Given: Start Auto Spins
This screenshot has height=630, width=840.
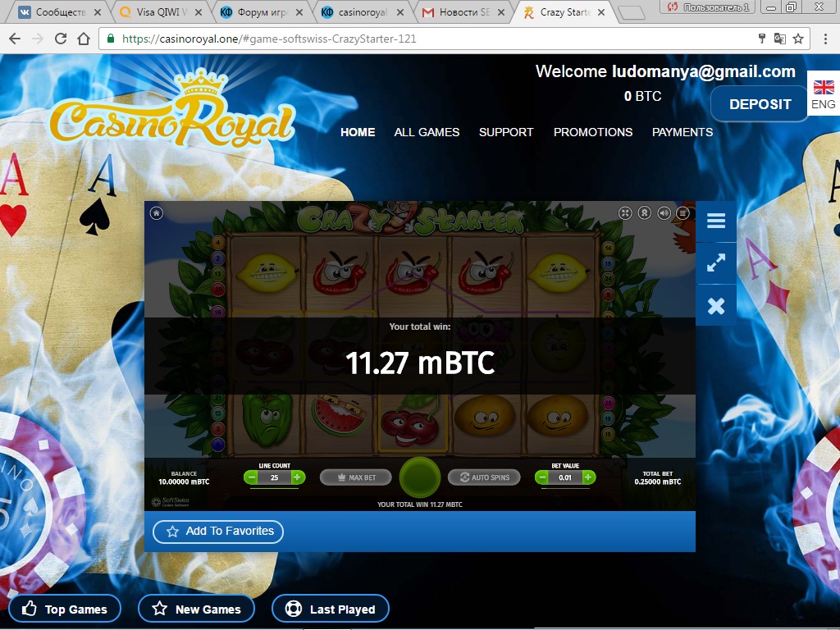Looking at the screenshot, I should pyautogui.click(x=484, y=477).
